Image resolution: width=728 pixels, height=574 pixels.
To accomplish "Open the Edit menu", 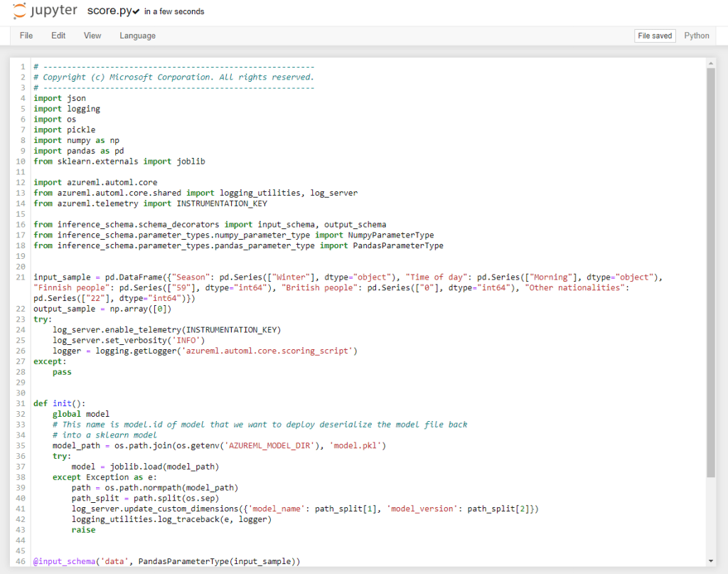I will 58,35.
